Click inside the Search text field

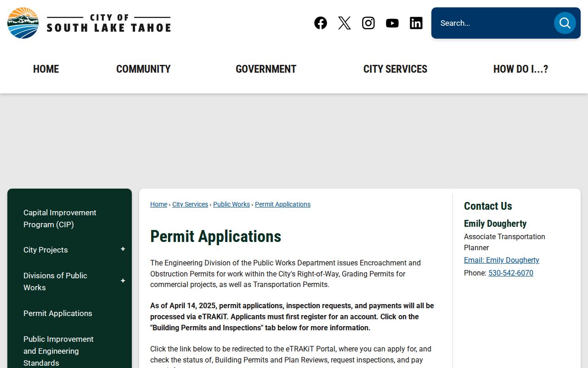[494, 23]
